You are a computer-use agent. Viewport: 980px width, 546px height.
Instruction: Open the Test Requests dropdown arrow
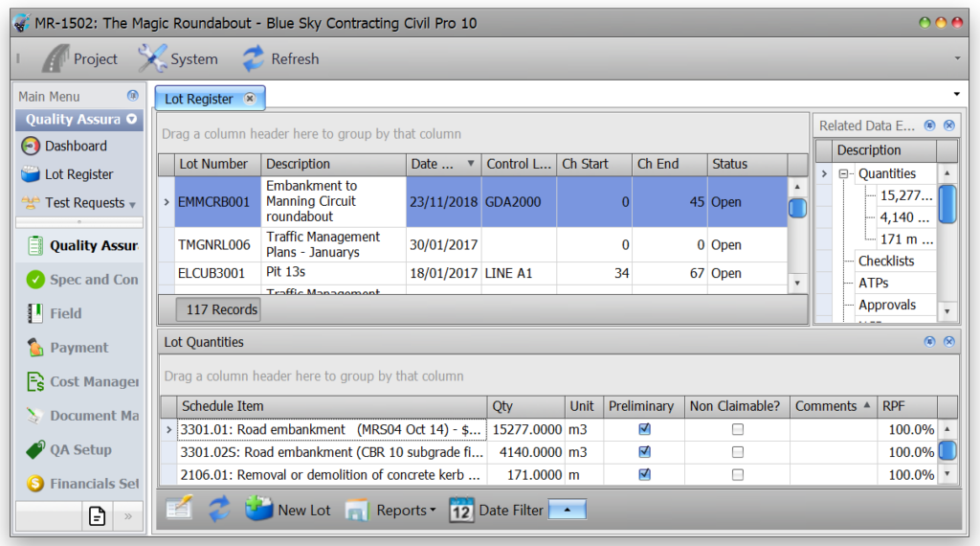click(x=132, y=205)
